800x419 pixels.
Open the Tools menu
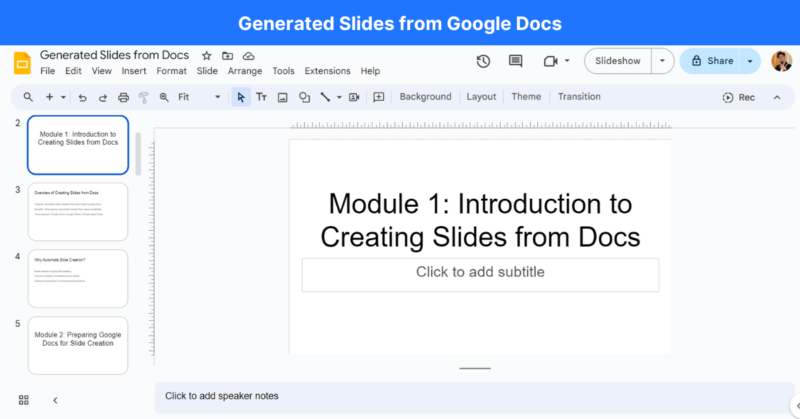[x=283, y=71]
